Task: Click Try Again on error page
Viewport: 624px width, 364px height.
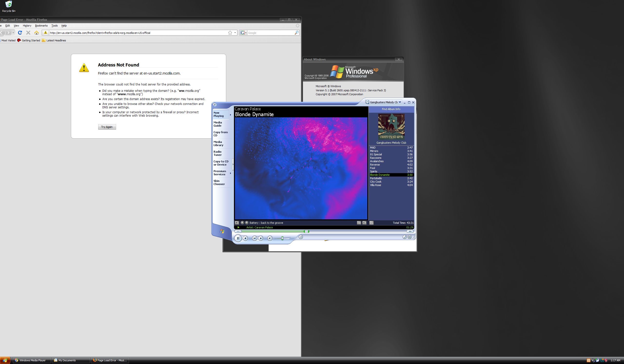Action: [107, 127]
